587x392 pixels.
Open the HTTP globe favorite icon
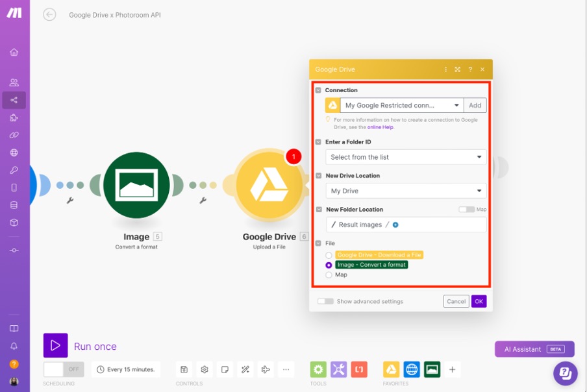412,369
